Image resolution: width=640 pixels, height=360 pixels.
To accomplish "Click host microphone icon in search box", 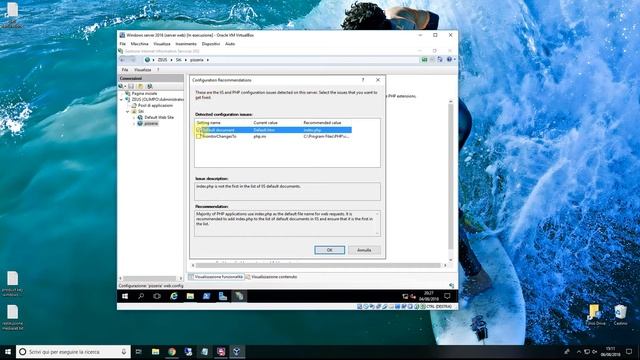I will 124,351.
